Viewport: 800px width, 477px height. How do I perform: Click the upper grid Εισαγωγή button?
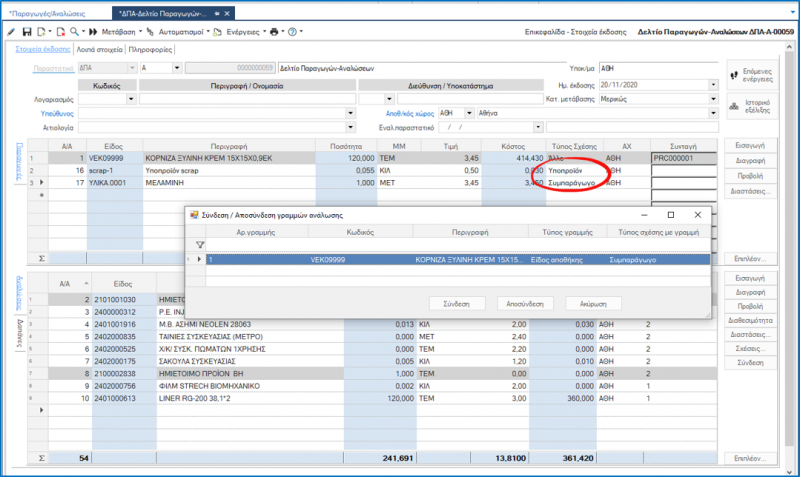(750, 145)
